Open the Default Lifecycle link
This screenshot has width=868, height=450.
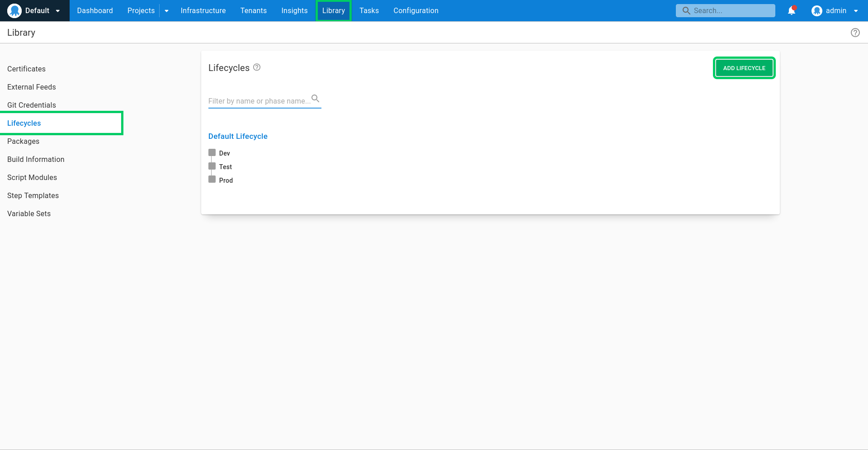coord(238,136)
